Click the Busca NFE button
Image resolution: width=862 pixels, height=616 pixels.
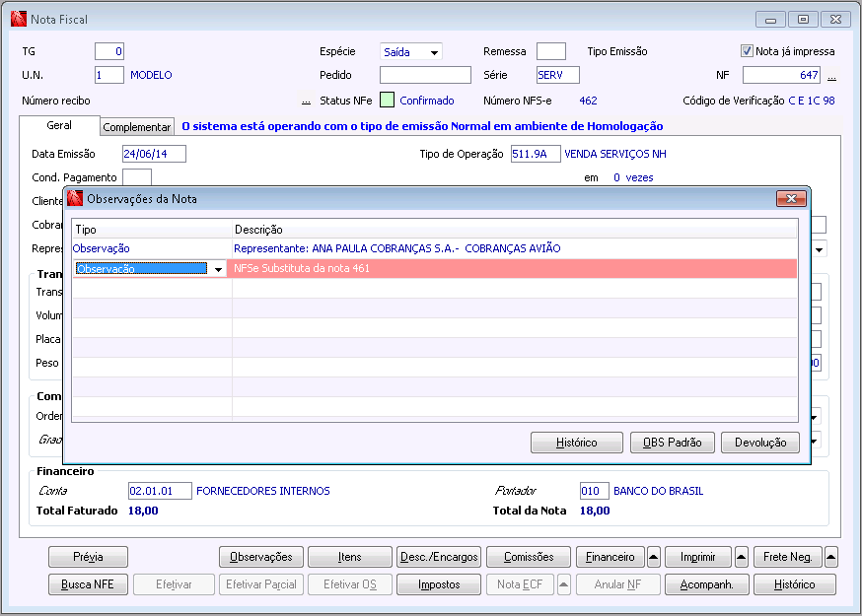point(88,584)
